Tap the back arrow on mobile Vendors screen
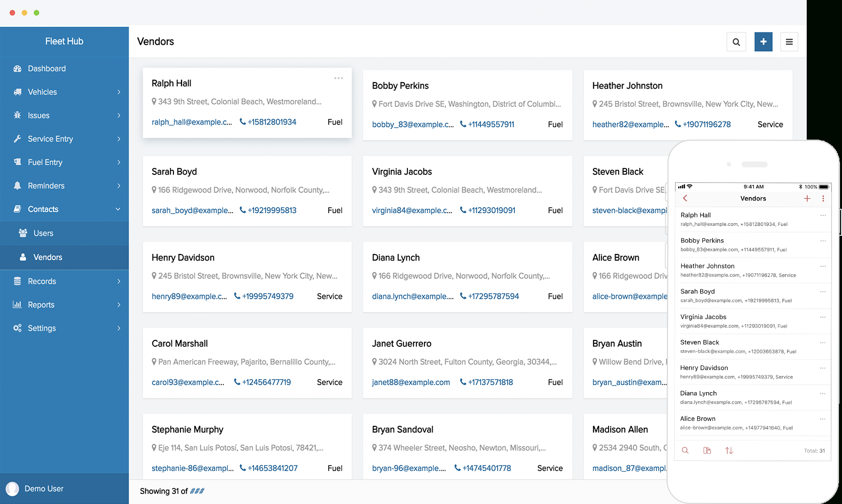Screen dimensions: 842x504 pyautogui.click(x=685, y=199)
